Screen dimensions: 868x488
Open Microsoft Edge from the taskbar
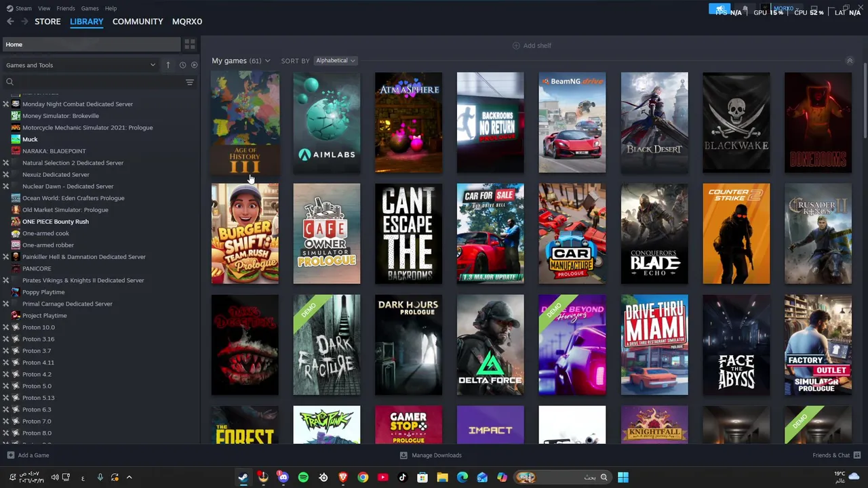coord(462,477)
